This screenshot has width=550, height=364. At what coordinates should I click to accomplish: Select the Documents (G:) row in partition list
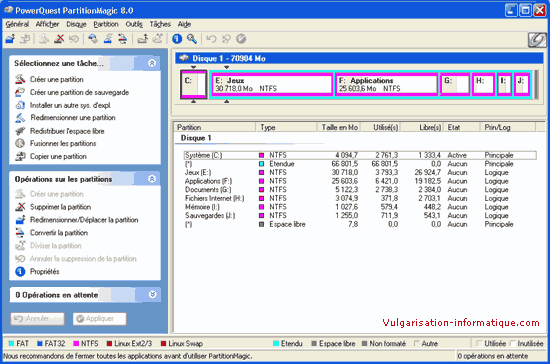point(360,189)
